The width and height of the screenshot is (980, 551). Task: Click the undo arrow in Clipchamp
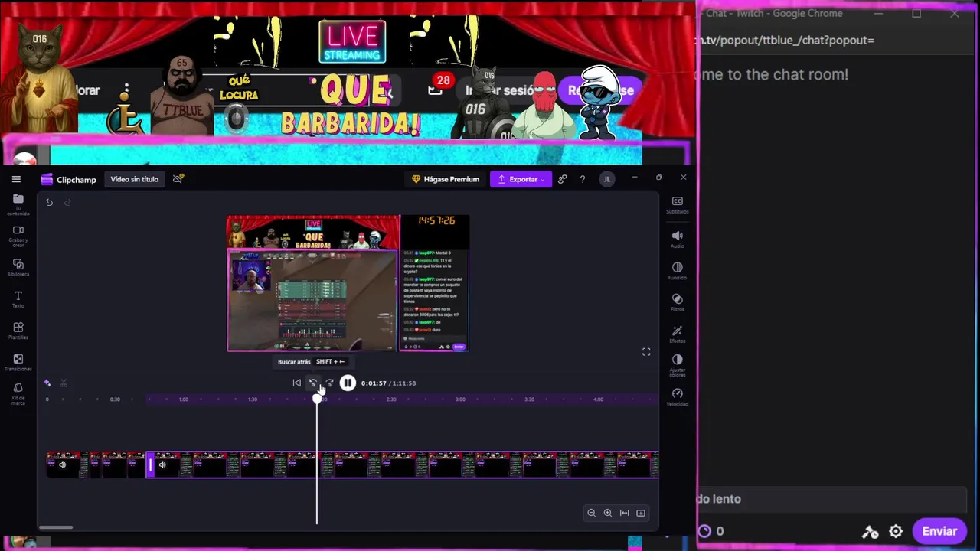tap(49, 202)
